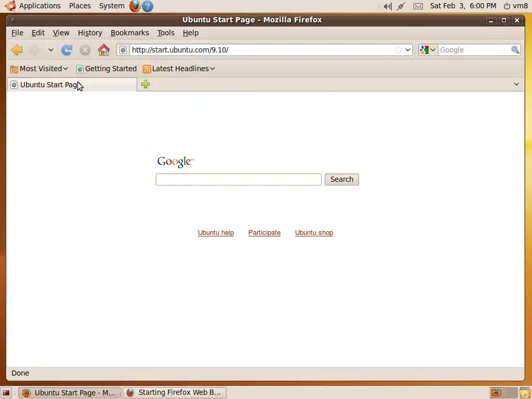Open the mail envelope indicator

tap(418, 6)
